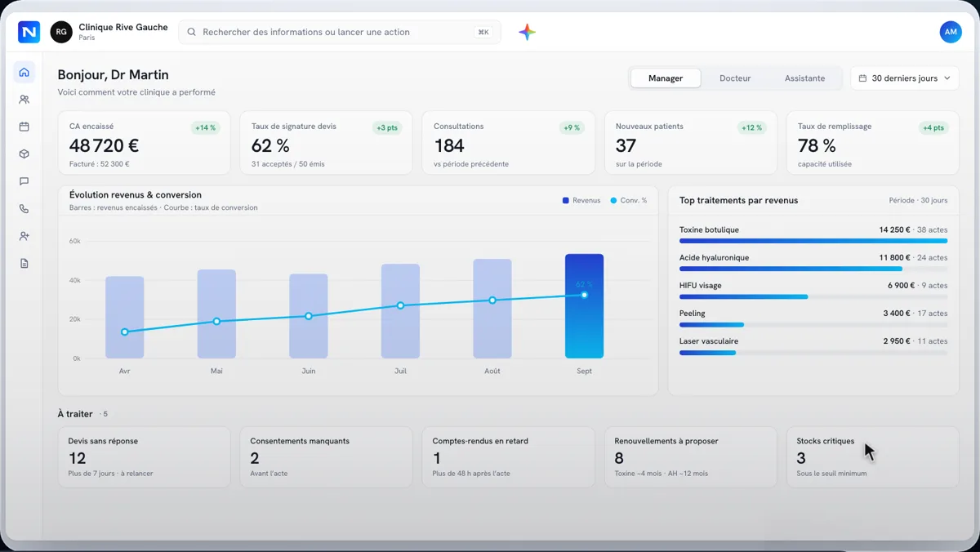Click the search magnifier icon
The width and height of the screenshot is (980, 552).
(192, 32)
